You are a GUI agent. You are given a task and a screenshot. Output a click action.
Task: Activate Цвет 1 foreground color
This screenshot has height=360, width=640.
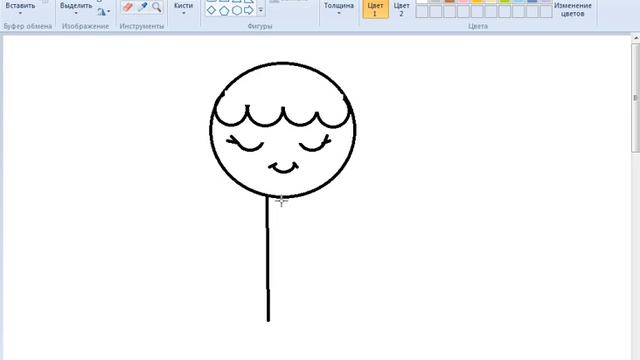[x=375, y=9]
